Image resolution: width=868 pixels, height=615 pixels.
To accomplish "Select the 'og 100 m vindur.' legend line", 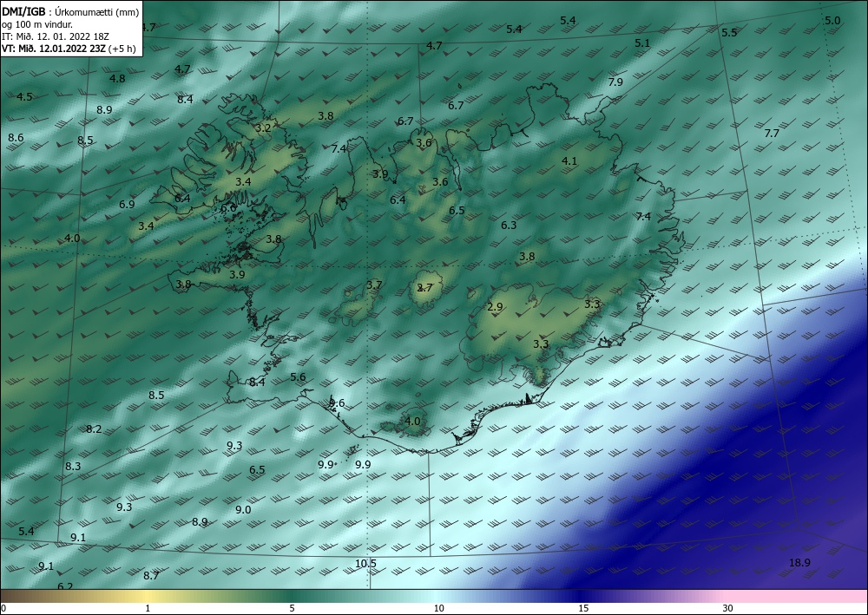I will tap(37, 23).
